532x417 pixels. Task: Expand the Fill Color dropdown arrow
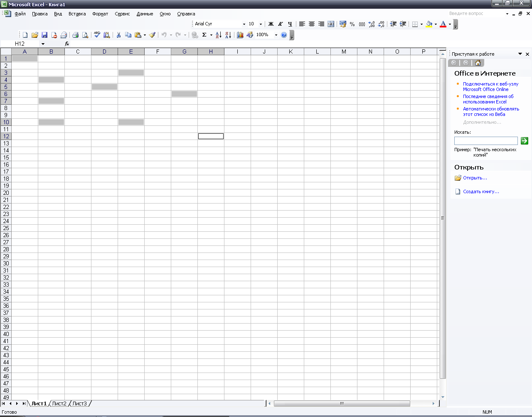[436, 24]
